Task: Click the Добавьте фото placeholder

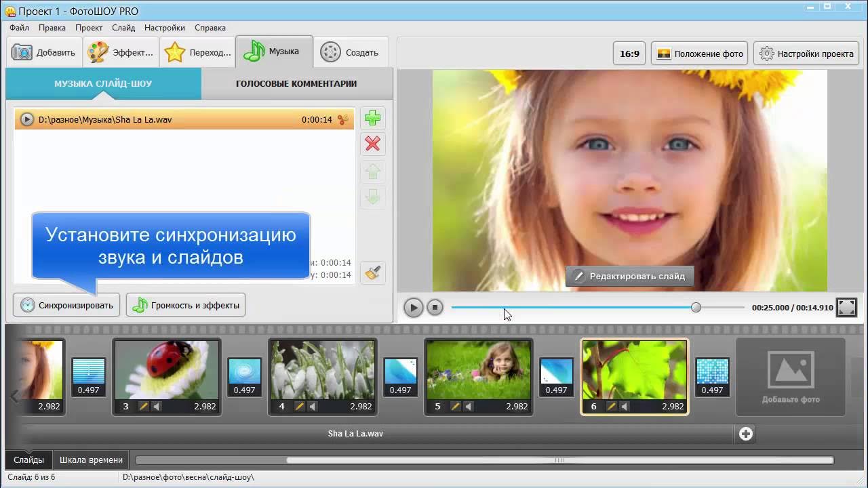Action: [x=791, y=377]
